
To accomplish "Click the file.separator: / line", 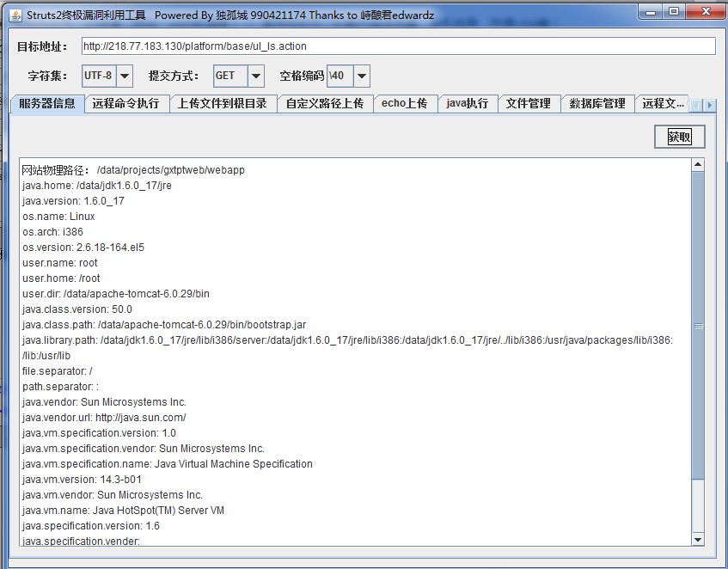I will pyautogui.click(x=57, y=371).
